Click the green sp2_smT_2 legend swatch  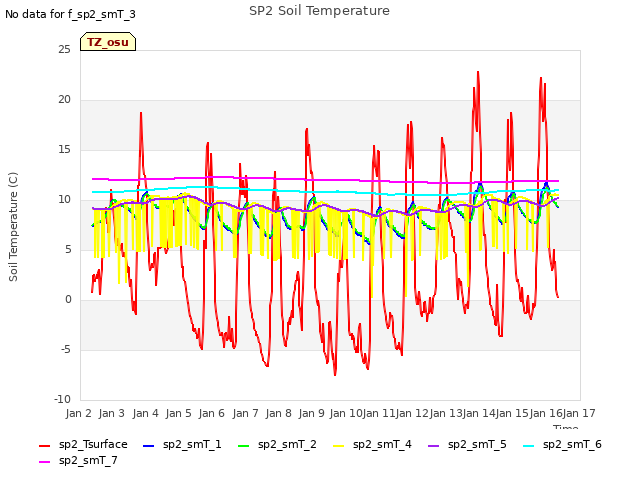[243, 446]
